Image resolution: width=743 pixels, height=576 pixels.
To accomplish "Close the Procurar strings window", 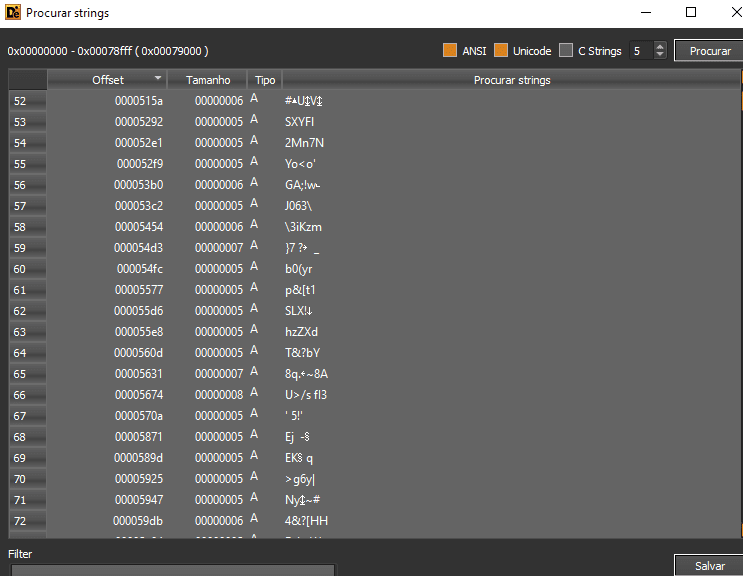I will click(736, 12).
